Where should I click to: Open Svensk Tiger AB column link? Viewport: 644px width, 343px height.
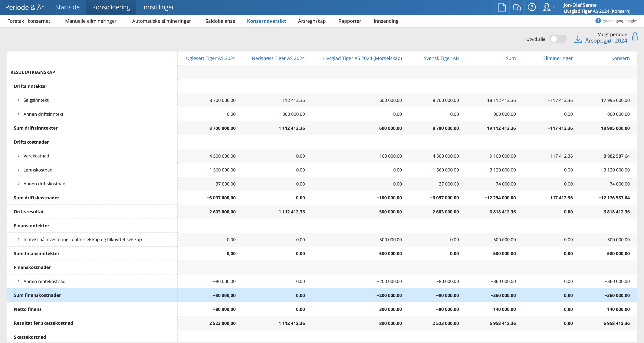tap(441, 58)
